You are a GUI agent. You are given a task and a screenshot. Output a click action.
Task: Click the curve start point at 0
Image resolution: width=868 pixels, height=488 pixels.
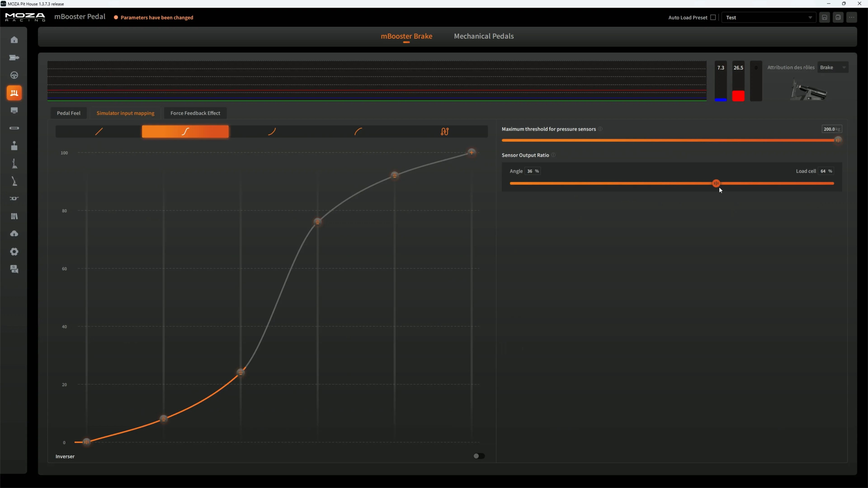(86, 442)
